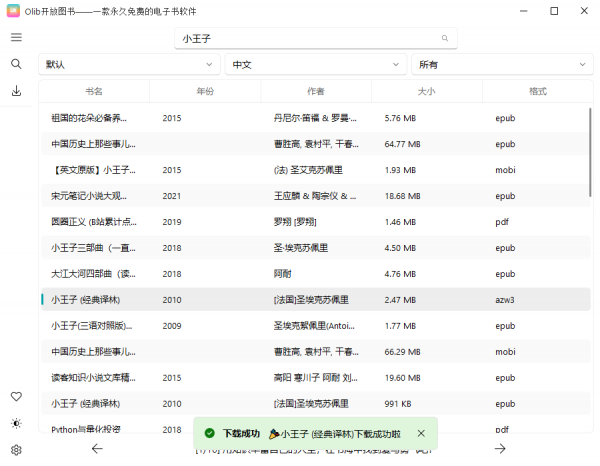The width and height of the screenshot is (600, 466).
Task: Click the magnifier icon in search box
Action: [445, 38]
